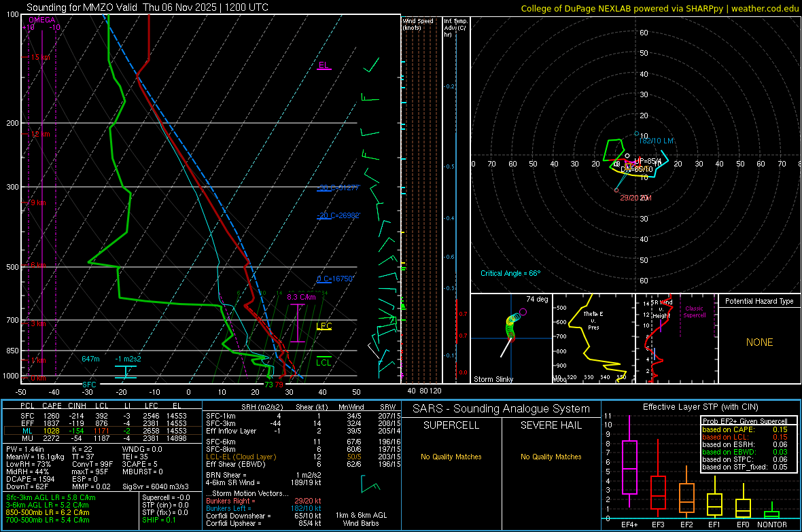Open the Storm Slinky inset
Image resolution: width=802 pixels, height=532 pixels.
click(511, 338)
